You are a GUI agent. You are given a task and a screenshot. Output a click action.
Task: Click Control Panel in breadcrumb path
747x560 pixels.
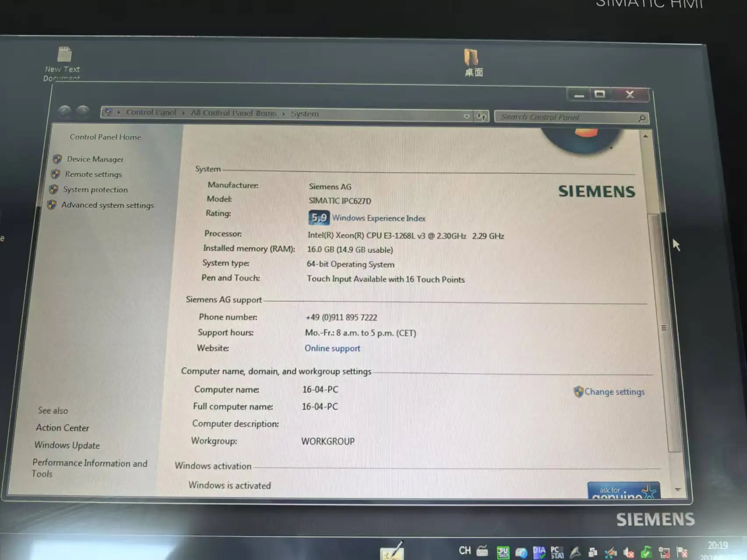pyautogui.click(x=151, y=113)
